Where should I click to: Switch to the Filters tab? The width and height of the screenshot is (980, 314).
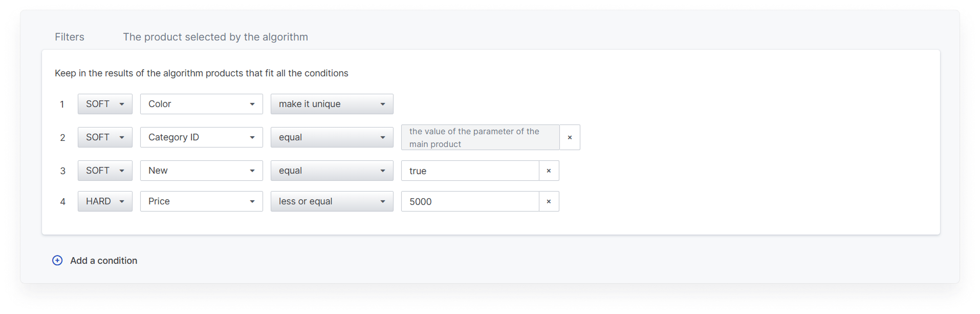point(70,37)
